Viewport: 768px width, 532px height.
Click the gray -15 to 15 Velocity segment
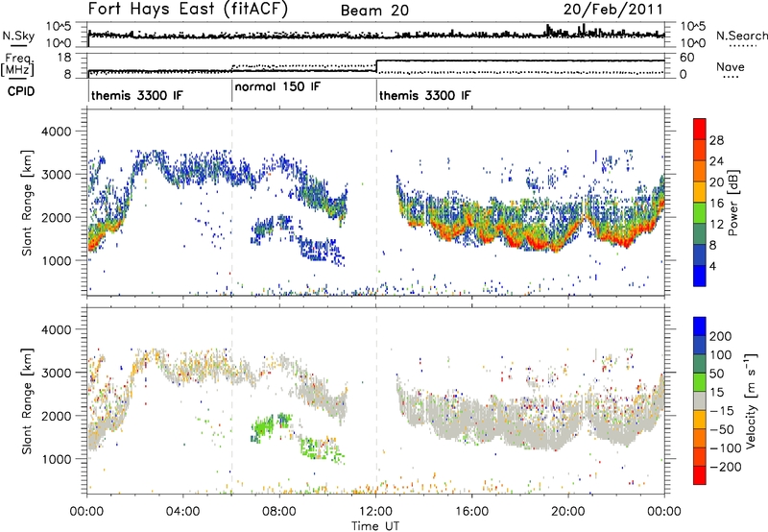[x=700, y=400]
